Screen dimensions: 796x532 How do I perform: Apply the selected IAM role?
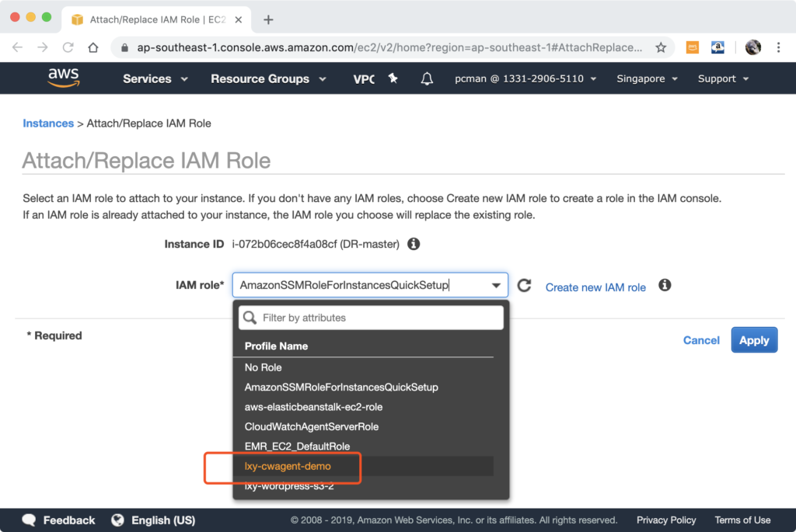754,340
